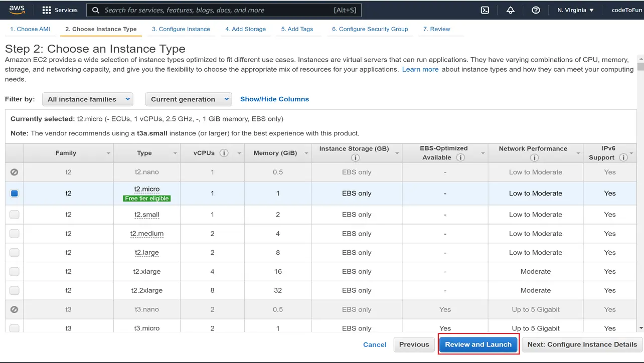Select the t2.large instance checkbox
Image resolution: width=644 pixels, height=363 pixels.
[x=15, y=253]
